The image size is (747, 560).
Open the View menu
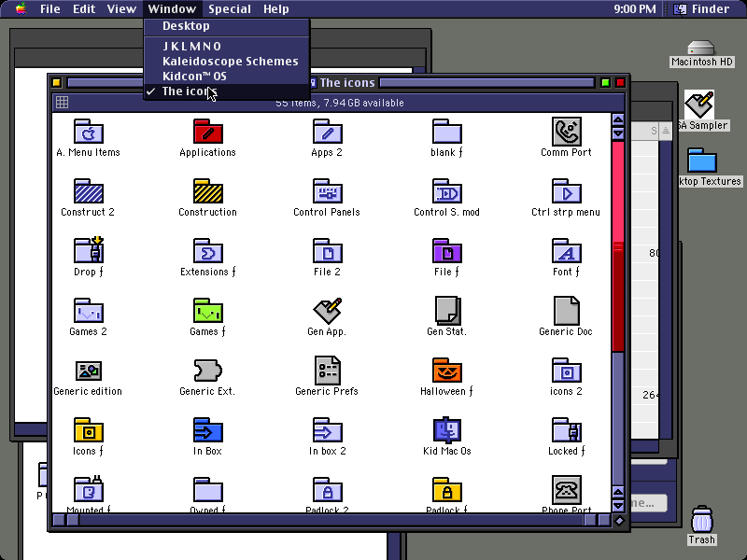[121, 9]
